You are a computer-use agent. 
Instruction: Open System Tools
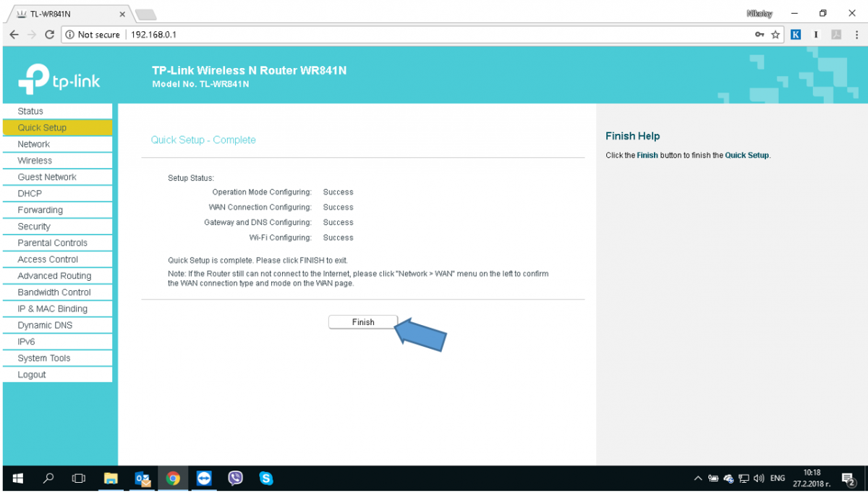coord(58,358)
